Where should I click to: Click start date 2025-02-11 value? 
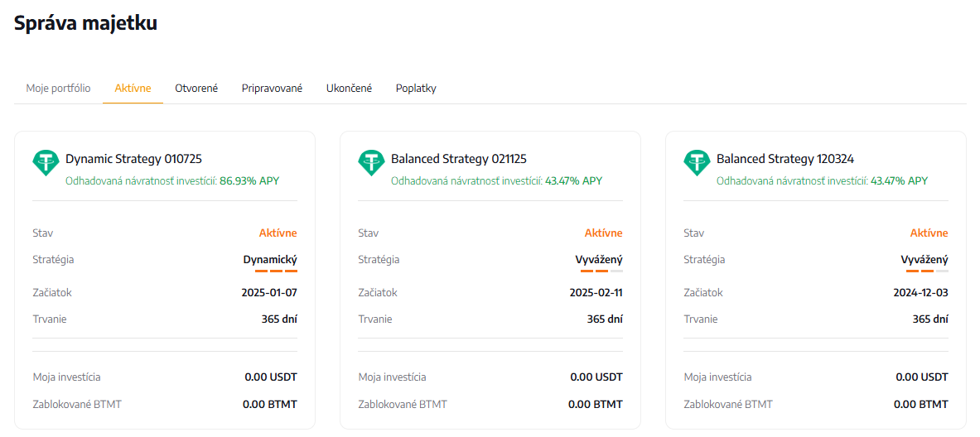click(x=596, y=293)
